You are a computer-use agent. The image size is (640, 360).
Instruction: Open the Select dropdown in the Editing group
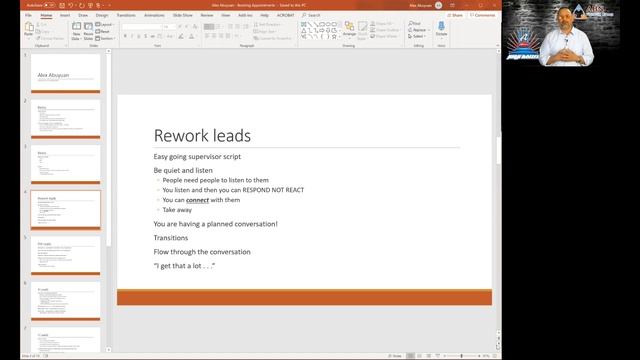click(417, 36)
